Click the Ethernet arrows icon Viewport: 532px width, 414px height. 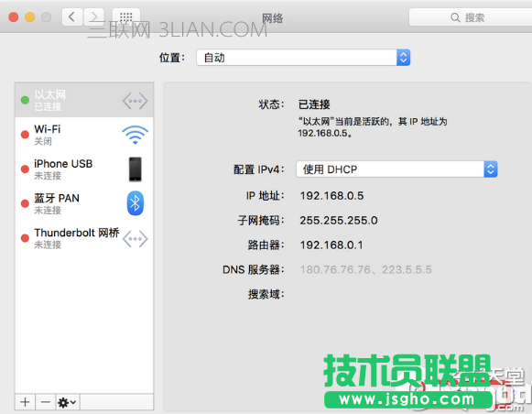click(135, 101)
